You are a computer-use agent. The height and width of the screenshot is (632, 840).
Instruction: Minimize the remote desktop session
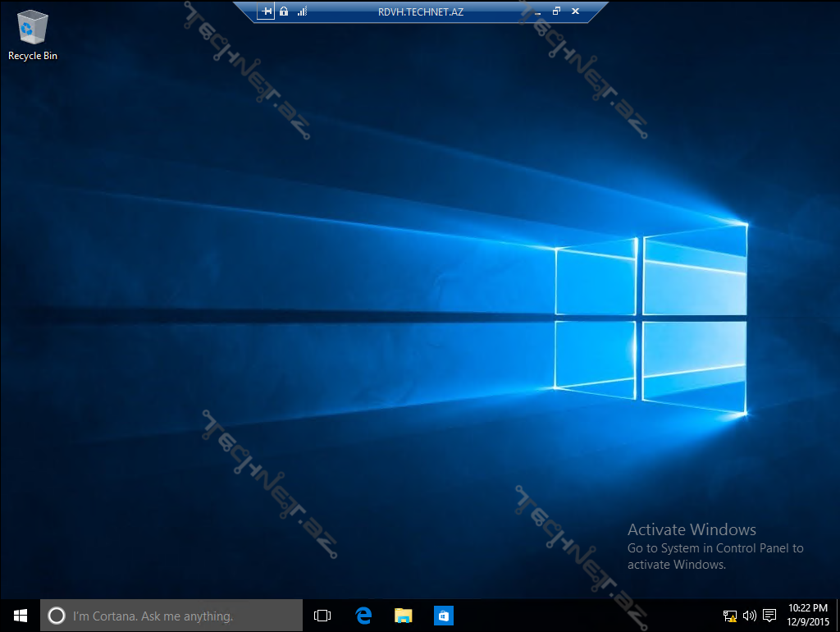click(537, 11)
